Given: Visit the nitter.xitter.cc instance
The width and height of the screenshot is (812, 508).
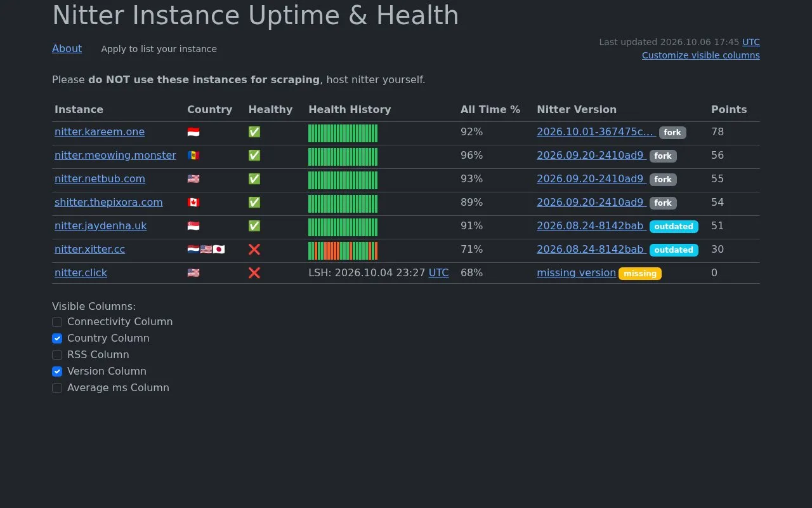Looking at the screenshot, I should [x=89, y=250].
